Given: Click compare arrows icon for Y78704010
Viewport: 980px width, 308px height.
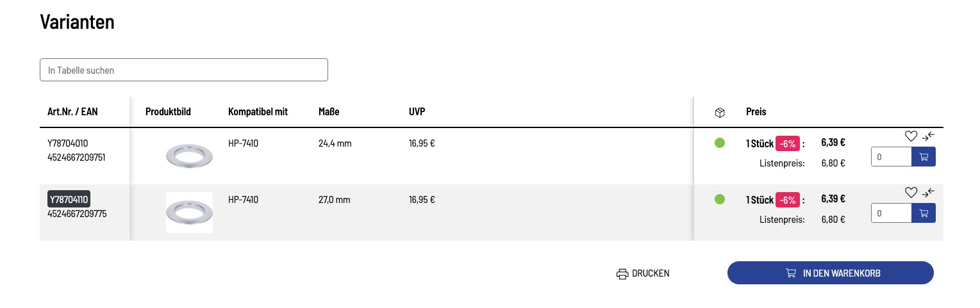Looking at the screenshot, I should [928, 136].
